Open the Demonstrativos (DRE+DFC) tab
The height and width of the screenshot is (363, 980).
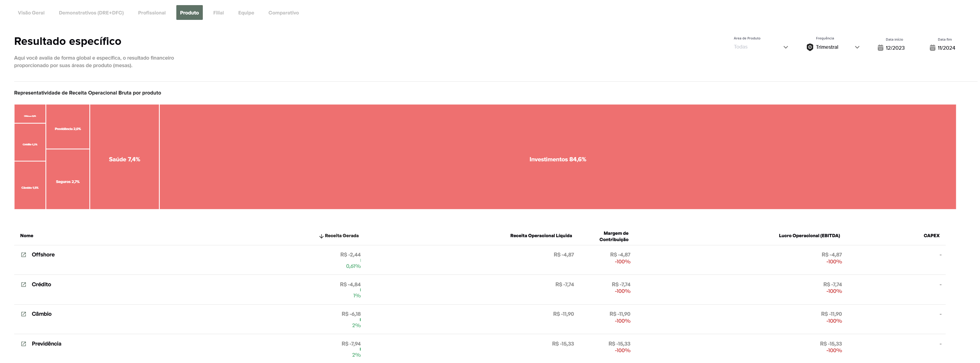[x=91, y=13]
